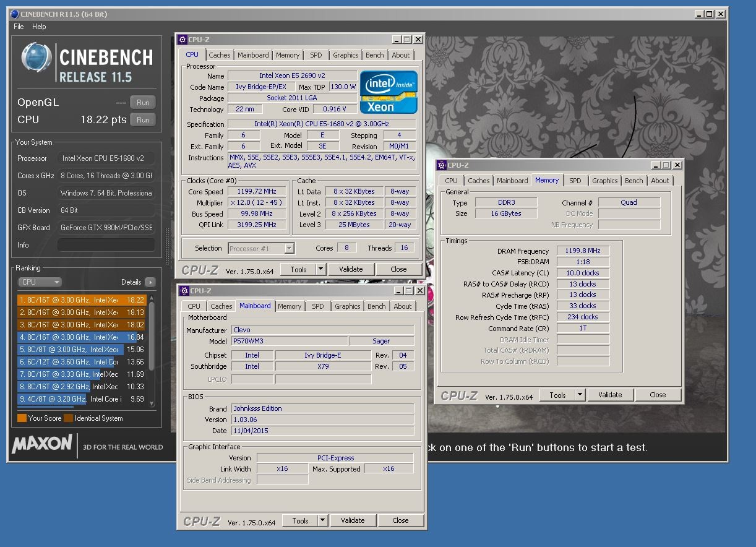Run the OpenGL benchmark test
The height and width of the screenshot is (547, 756).
tap(143, 103)
